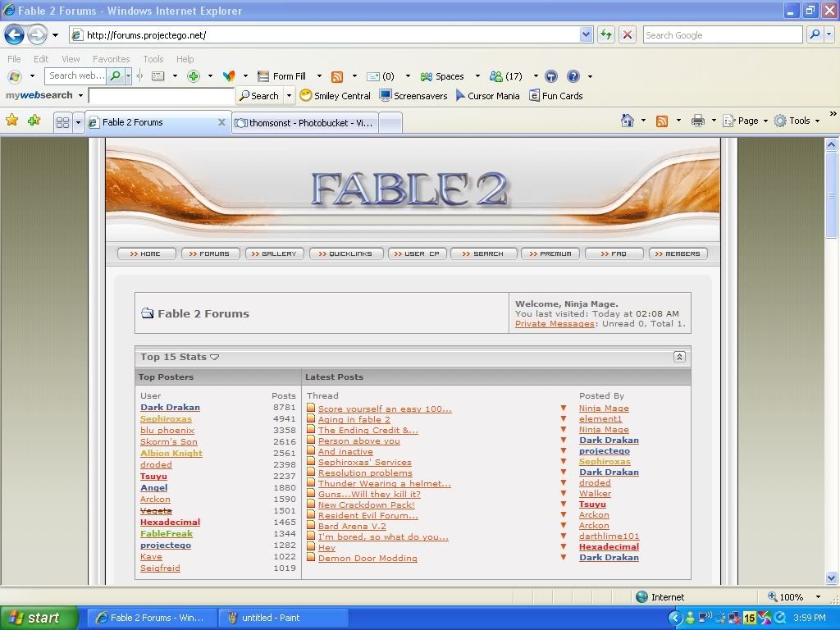Open the search provider dropdown arrow

pos(829,34)
